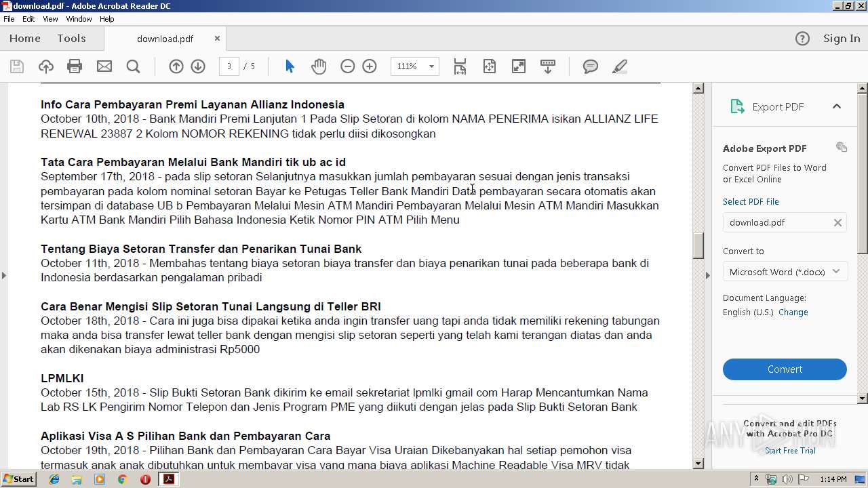The height and width of the screenshot is (488, 868).
Task: Go to previous page arrow
Action: pyautogui.click(x=176, y=66)
